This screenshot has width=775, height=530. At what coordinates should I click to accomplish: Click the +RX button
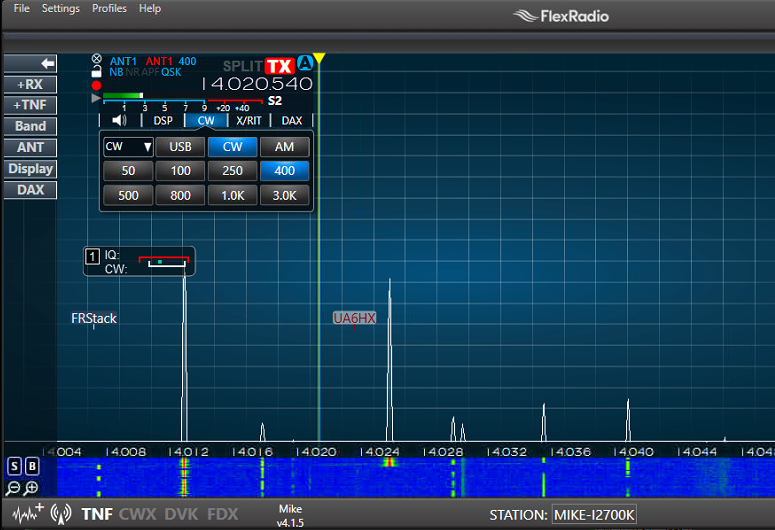(30, 85)
